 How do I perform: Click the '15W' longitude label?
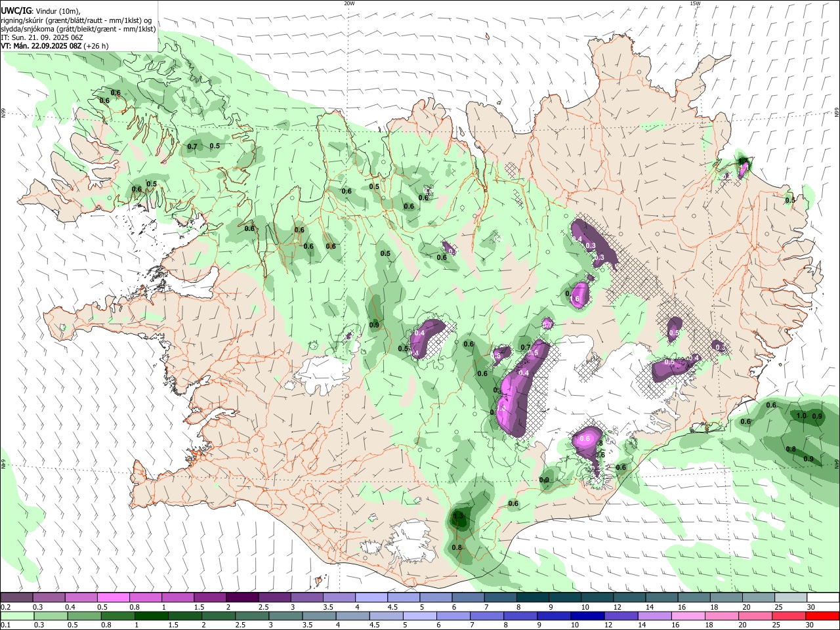695,3
